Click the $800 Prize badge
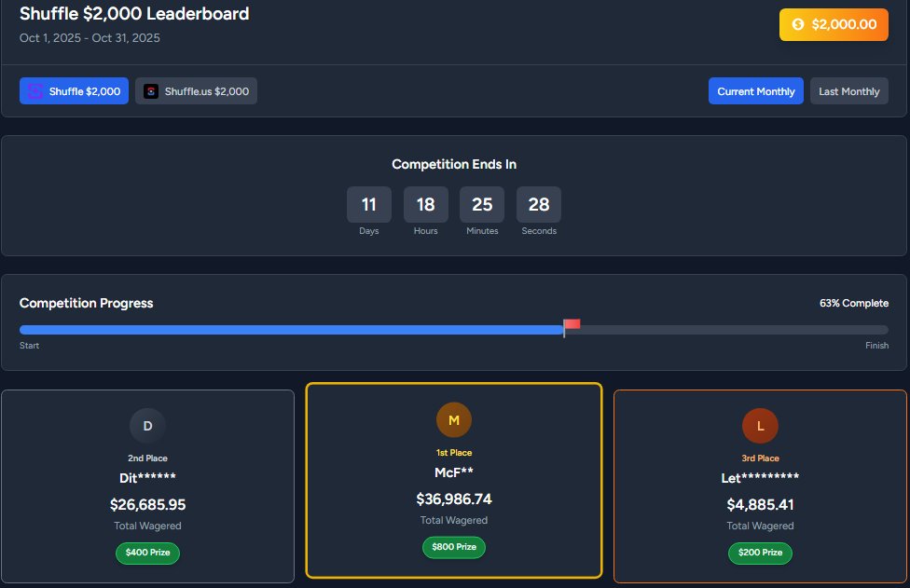The height and width of the screenshot is (588, 910). tap(454, 548)
